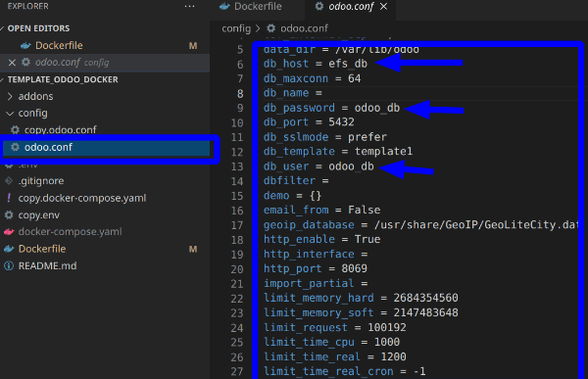Click the import_partial = line
Viewport: 588px width, 379px height.
tap(316, 283)
